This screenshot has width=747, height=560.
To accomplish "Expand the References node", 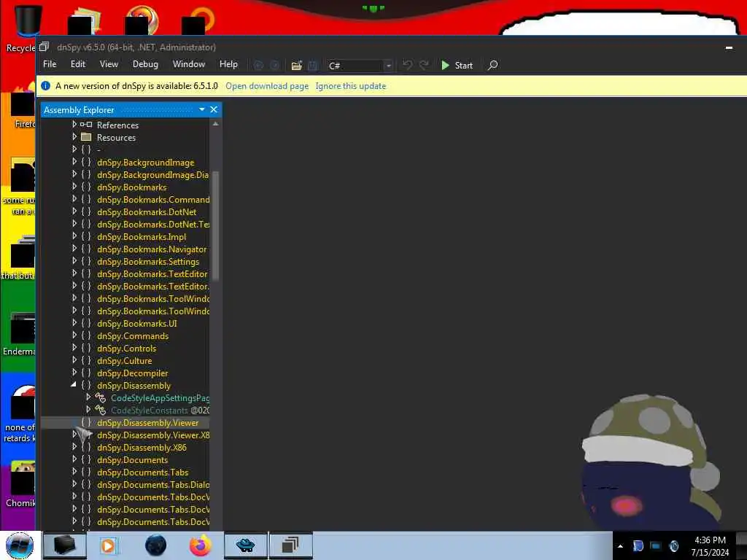I will [74, 124].
